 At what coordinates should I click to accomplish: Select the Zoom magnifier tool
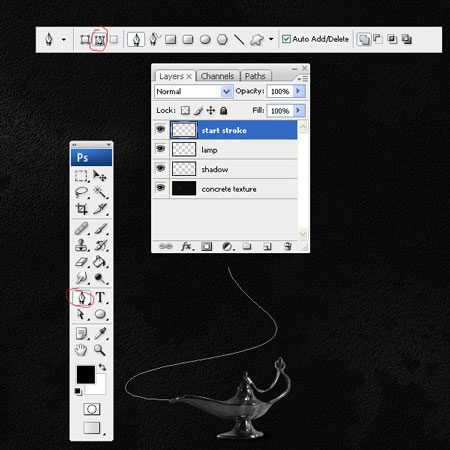[x=99, y=350]
